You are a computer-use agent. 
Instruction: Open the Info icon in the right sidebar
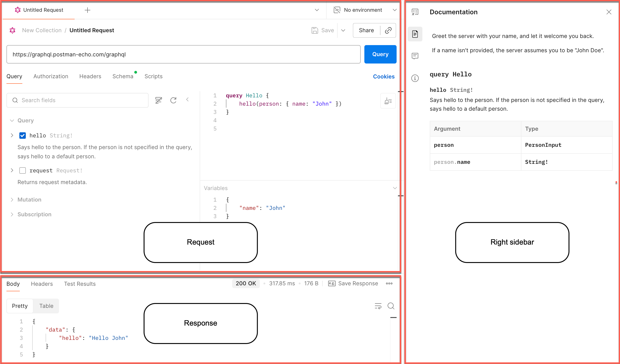[415, 78]
